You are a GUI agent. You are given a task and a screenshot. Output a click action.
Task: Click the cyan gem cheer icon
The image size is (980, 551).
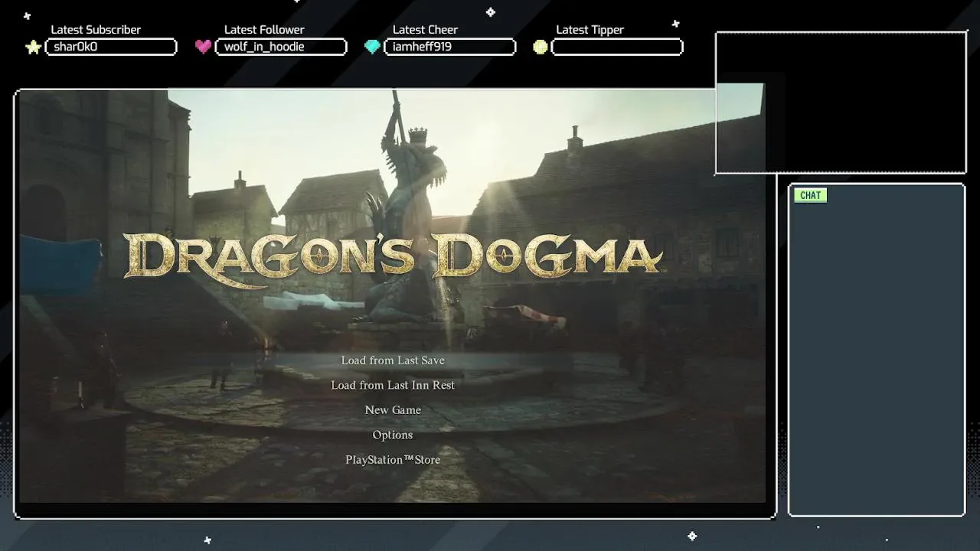(372, 47)
